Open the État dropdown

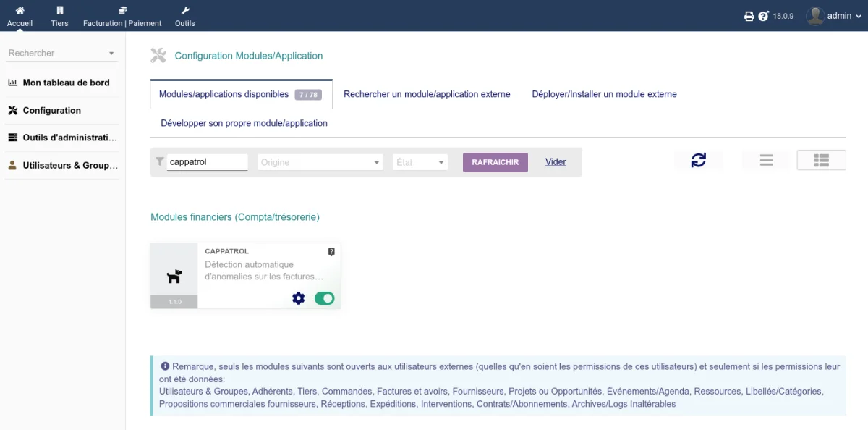(421, 162)
